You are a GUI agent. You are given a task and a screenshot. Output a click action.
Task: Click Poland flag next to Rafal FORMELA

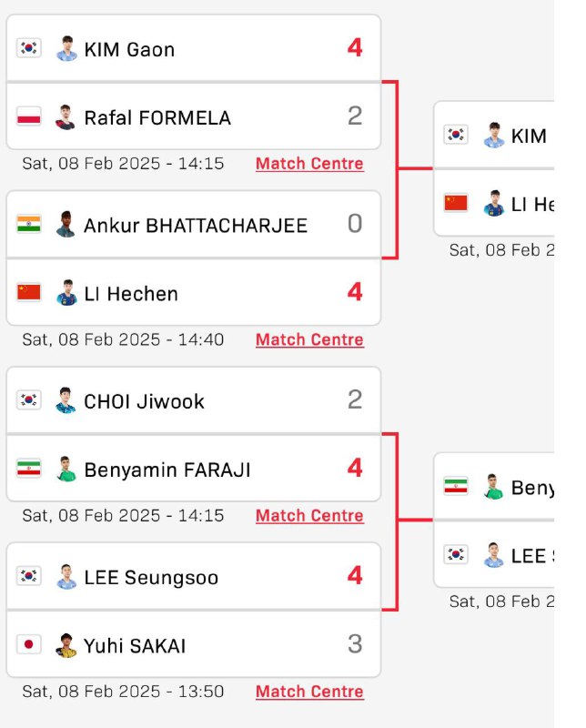point(29,116)
